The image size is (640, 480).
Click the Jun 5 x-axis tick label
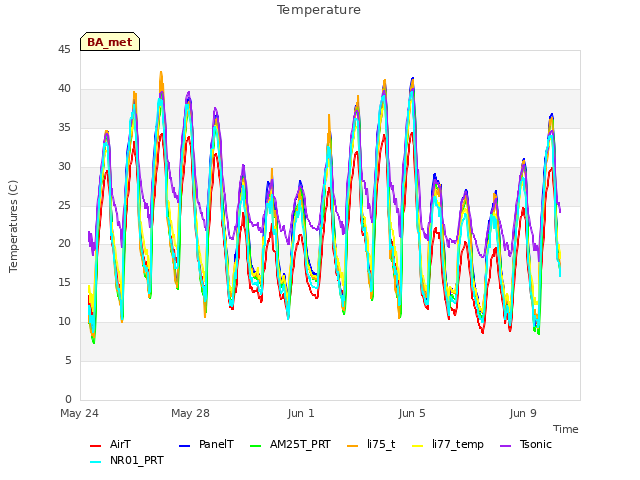click(x=412, y=413)
